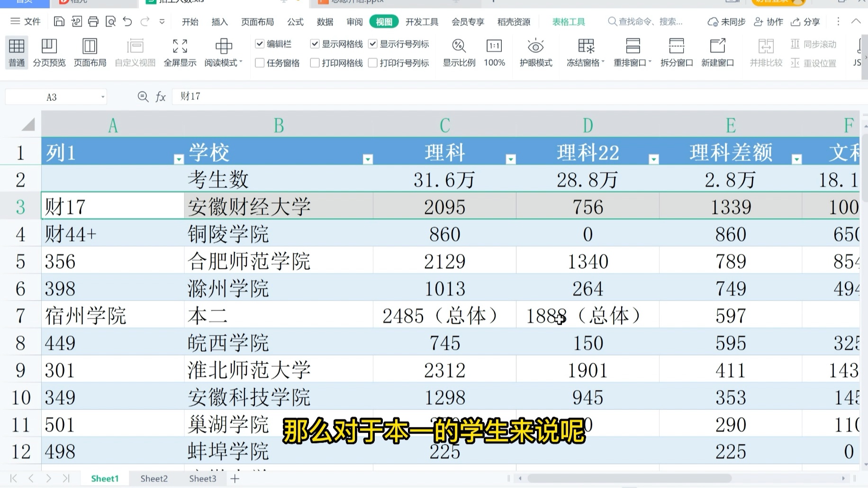Open filter dropdown for 学校 column

pyautogui.click(x=368, y=160)
